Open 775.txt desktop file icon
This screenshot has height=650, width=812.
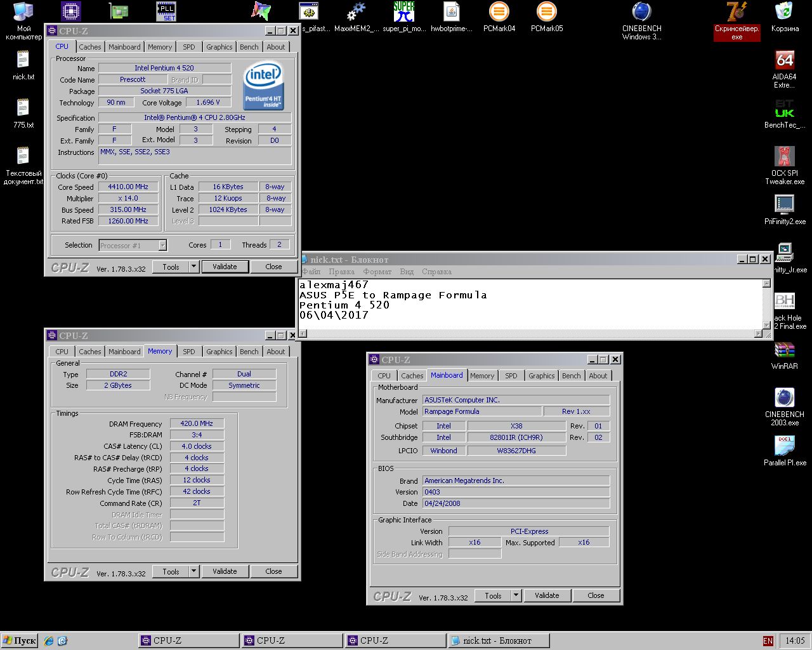[23, 113]
